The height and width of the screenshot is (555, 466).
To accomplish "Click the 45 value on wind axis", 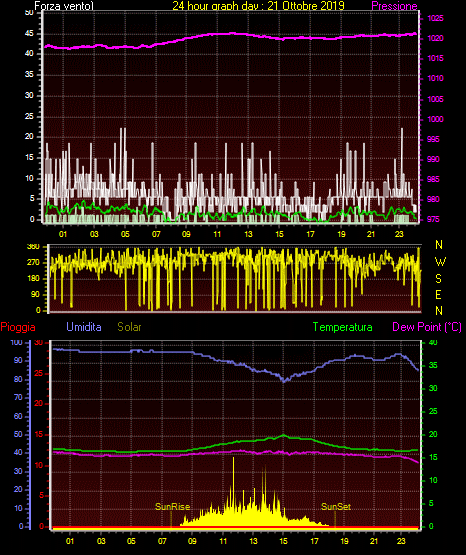I will (x=29, y=34).
